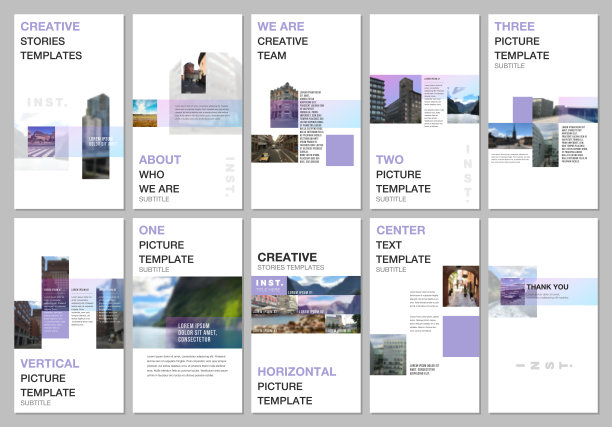The width and height of the screenshot is (612, 427).
Task: Click the 'THANK YOU' text banner
Action: 547,288
